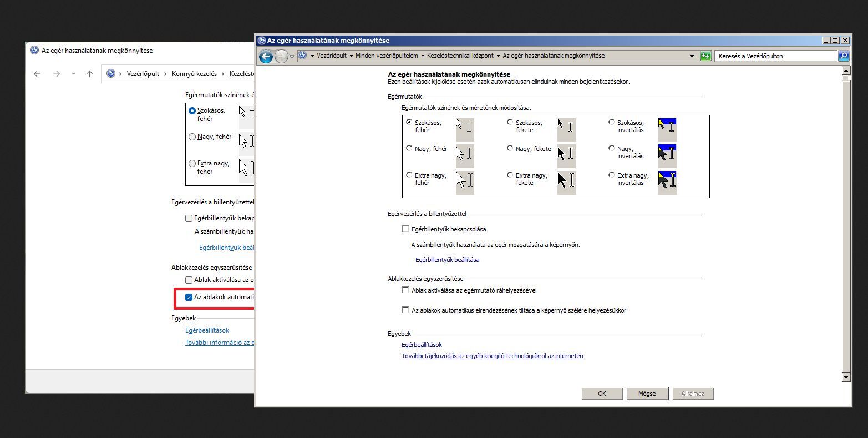Click 'Szokásos, fekete' cursor preview image
The width and height of the screenshot is (868, 438).
click(566, 129)
